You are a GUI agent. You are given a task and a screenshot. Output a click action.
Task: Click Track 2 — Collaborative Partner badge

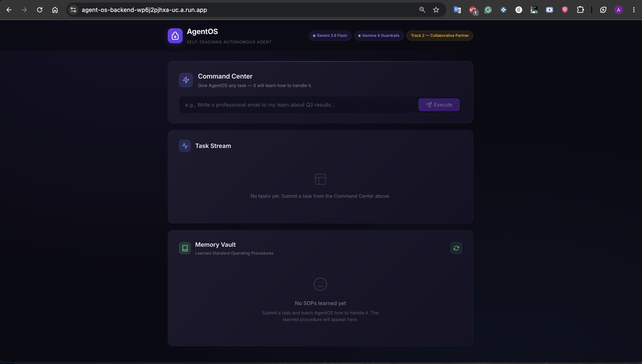point(440,36)
